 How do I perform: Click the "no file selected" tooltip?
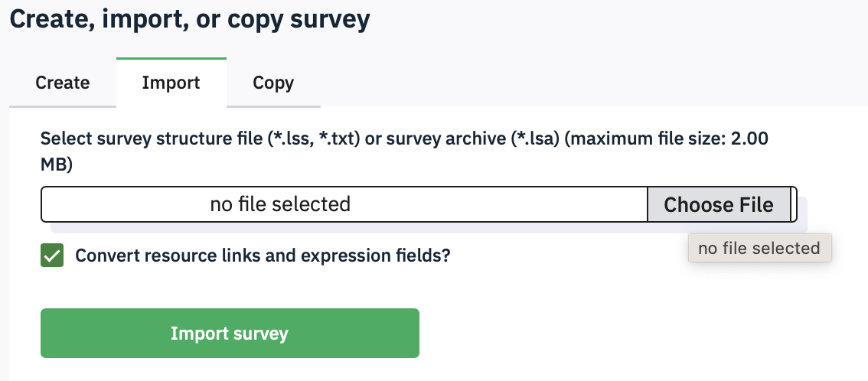tap(759, 248)
